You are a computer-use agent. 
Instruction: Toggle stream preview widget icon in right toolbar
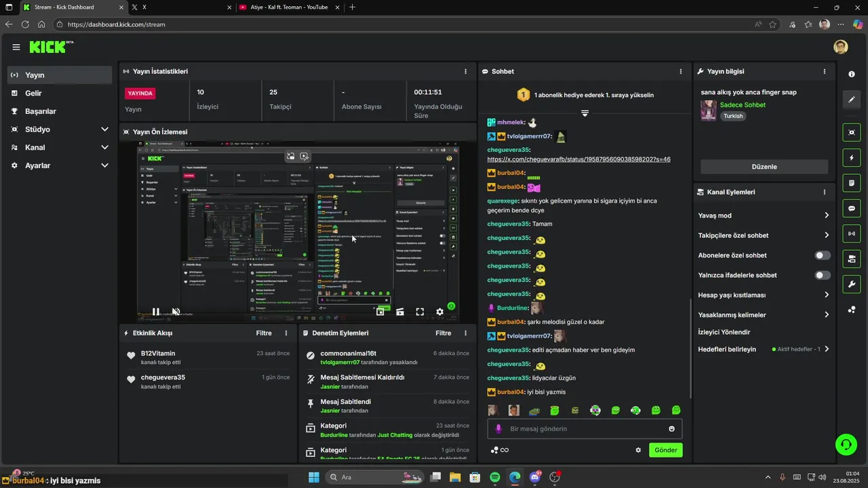click(852, 132)
